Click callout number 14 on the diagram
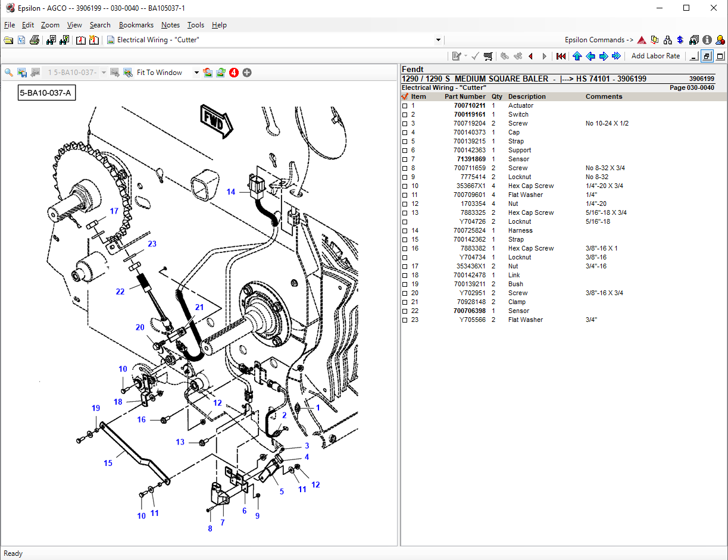This screenshot has width=728, height=560. pyautogui.click(x=231, y=192)
